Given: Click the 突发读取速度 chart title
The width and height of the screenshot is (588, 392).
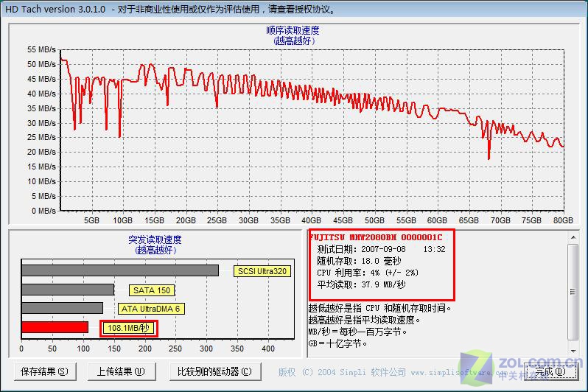Looking at the screenshot, I should 155,239.
